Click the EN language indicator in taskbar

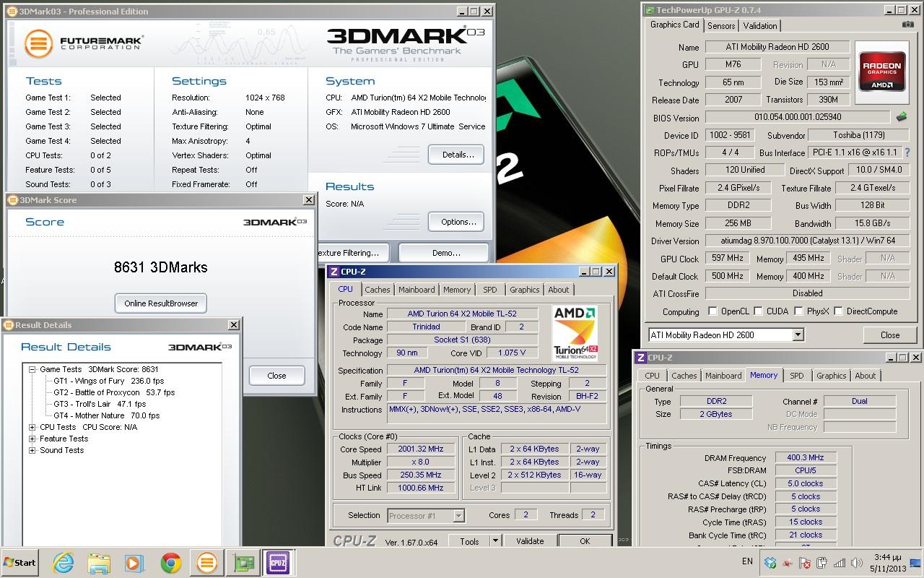[747, 561]
